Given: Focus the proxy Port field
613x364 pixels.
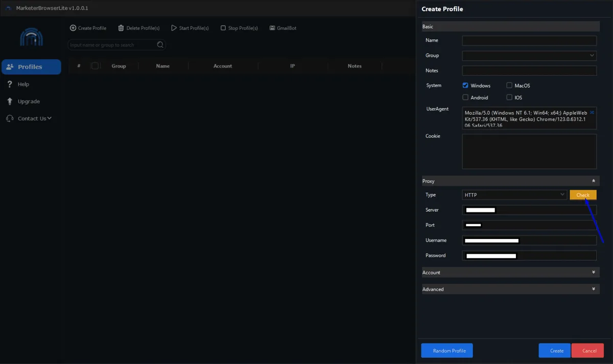Looking at the screenshot, I should (x=529, y=225).
